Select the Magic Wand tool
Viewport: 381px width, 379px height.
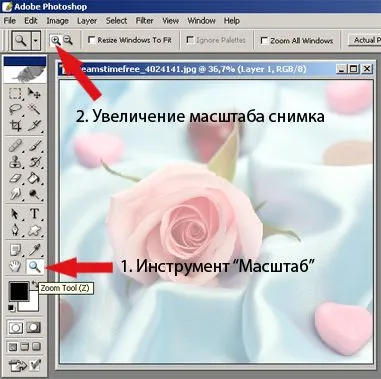pyautogui.click(x=34, y=109)
